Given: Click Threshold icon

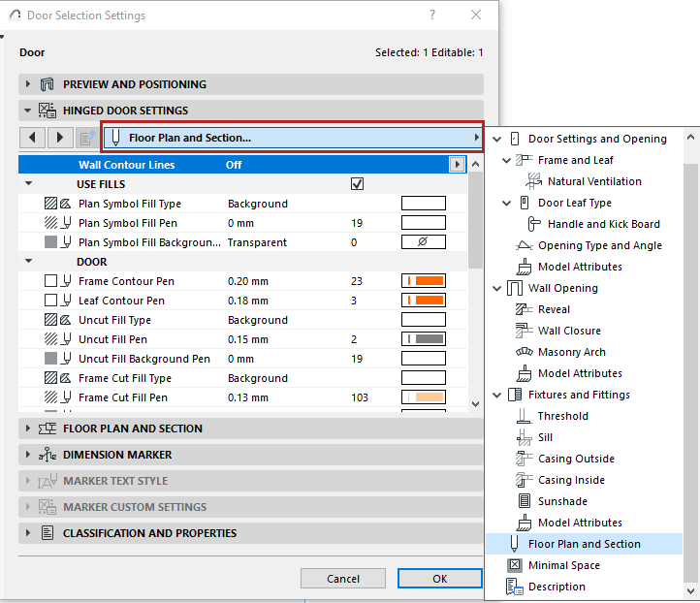Looking at the screenshot, I should click(524, 416).
